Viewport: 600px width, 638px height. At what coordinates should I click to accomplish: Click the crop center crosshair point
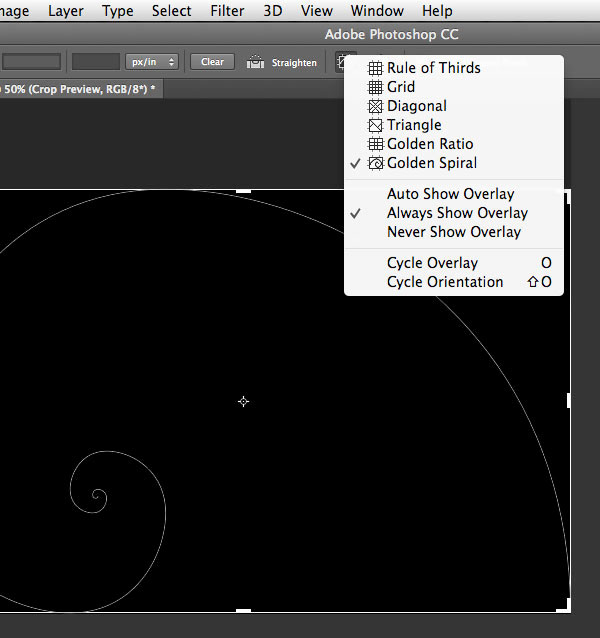click(243, 401)
